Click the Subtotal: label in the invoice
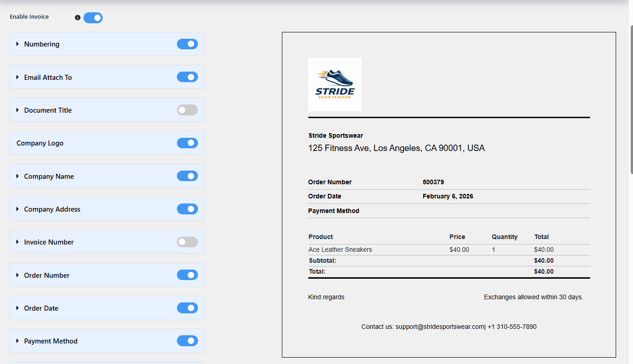The image size is (633, 364). pyautogui.click(x=322, y=260)
